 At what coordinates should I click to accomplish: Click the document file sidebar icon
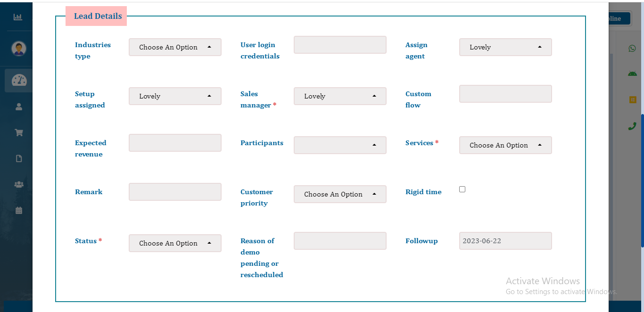click(x=19, y=158)
